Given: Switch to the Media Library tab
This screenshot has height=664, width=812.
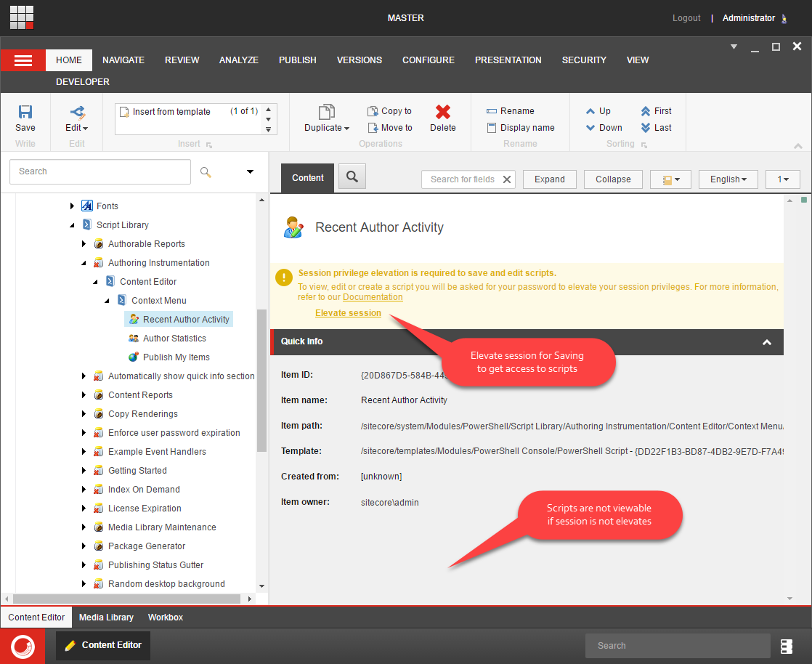Looking at the screenshot, I should point(106,618).
